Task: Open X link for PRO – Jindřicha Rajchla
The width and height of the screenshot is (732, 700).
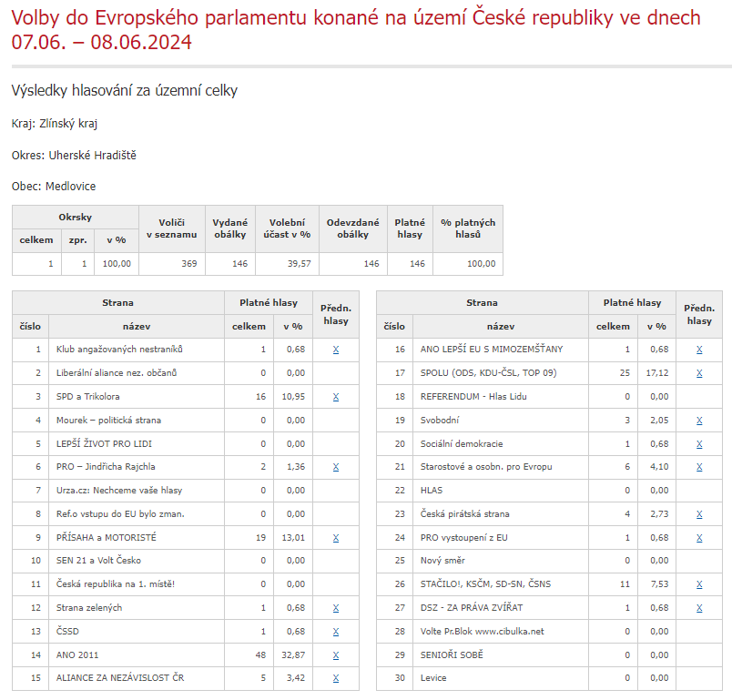Action: (336, 467)
